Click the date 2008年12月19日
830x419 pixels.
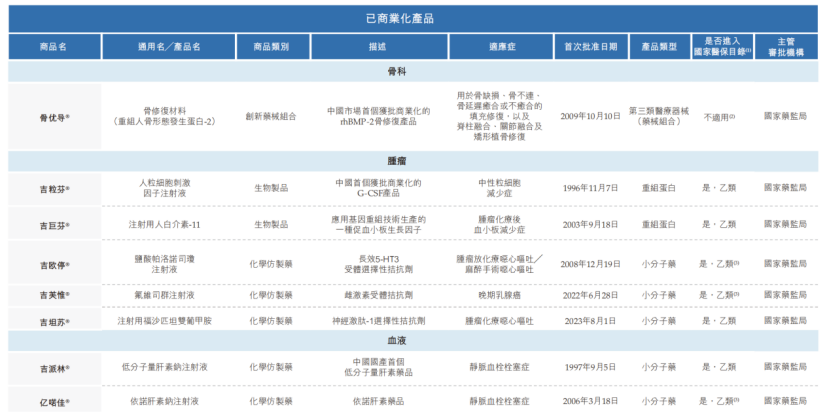590,264
